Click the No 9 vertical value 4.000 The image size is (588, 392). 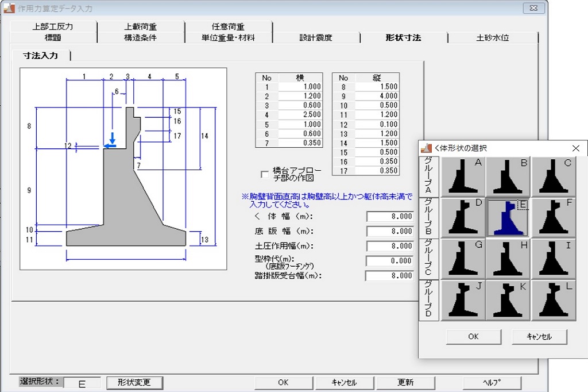click(377, 96)
